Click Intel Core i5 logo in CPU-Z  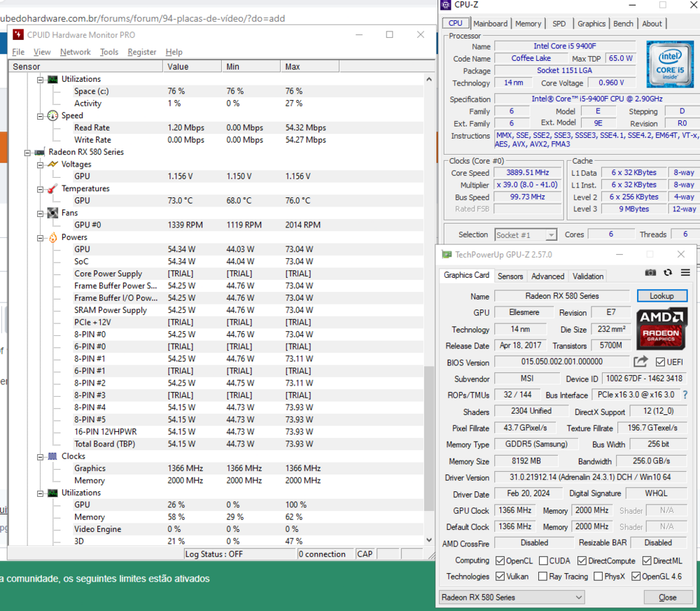pyautogui.click(x=670, y=64)
